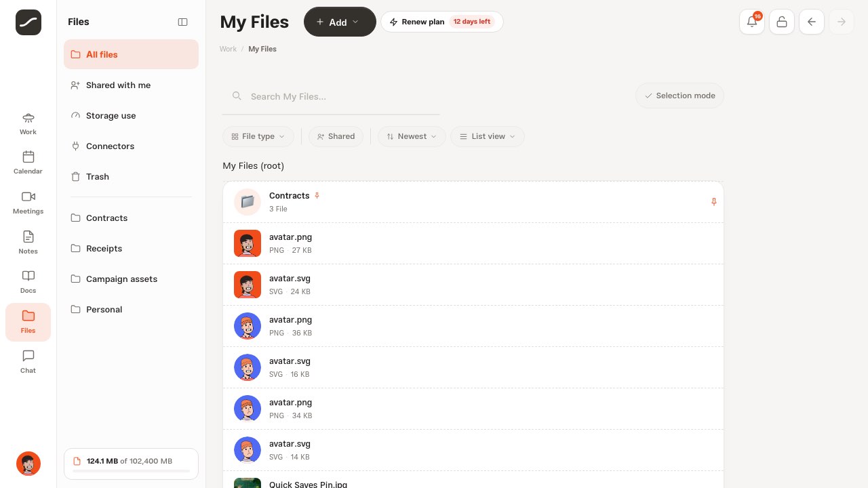Screen dimensions: 868x488
Task: Open the Work section
Action: point(28,123)
